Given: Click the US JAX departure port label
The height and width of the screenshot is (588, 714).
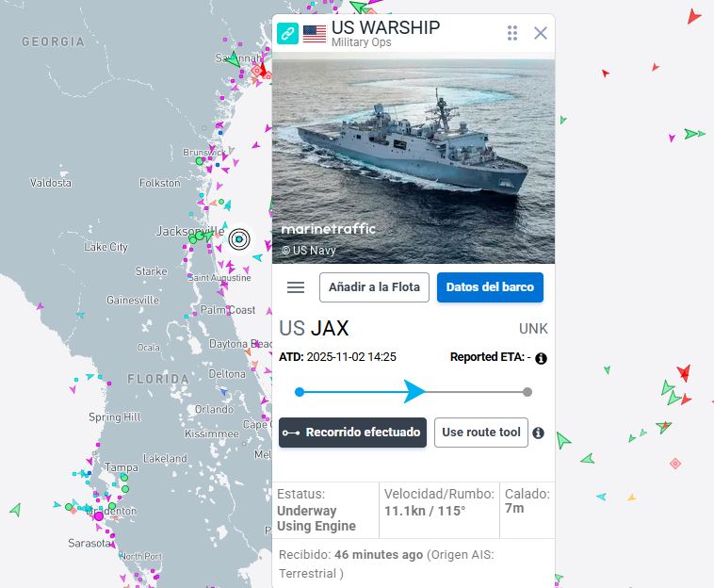Looking at the screenshot, I should [314, 328].
